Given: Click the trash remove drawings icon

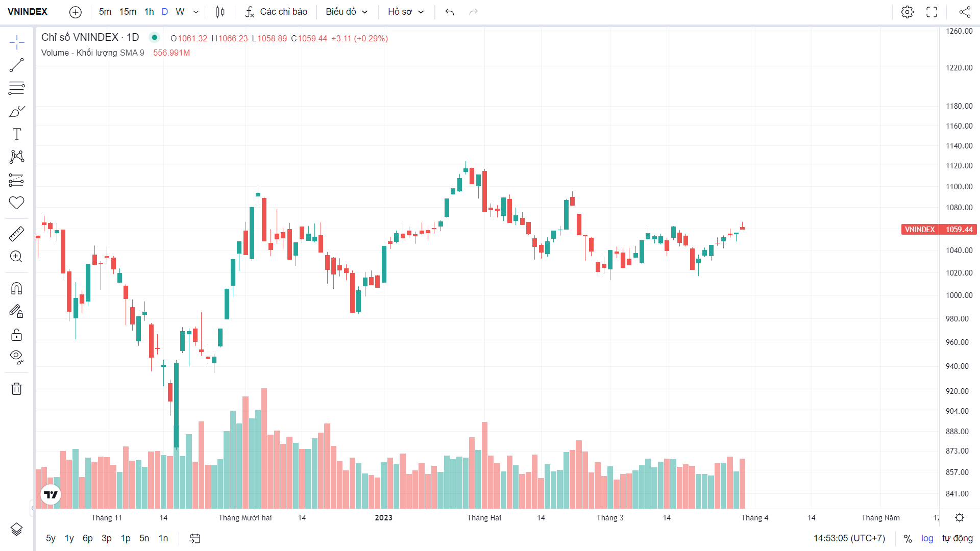Looking at the screenshot, I should point(16,389).
